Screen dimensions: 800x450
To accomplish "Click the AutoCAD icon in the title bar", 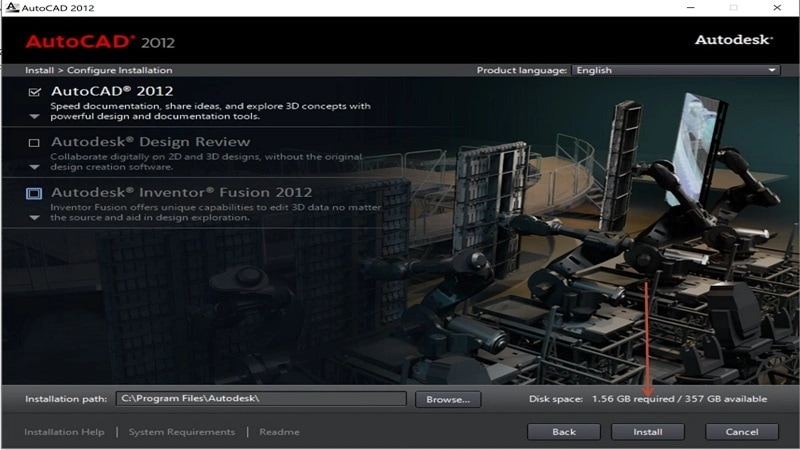I will coord(10,8).
